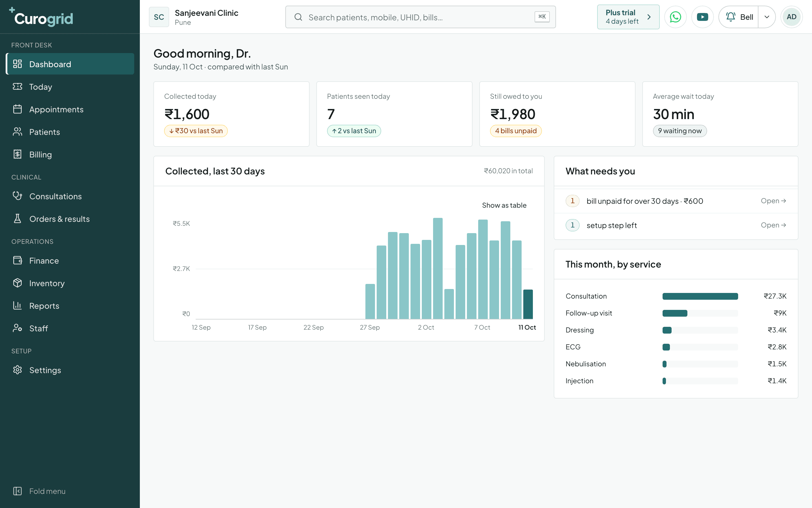Click Show as table link

[504, 205]
